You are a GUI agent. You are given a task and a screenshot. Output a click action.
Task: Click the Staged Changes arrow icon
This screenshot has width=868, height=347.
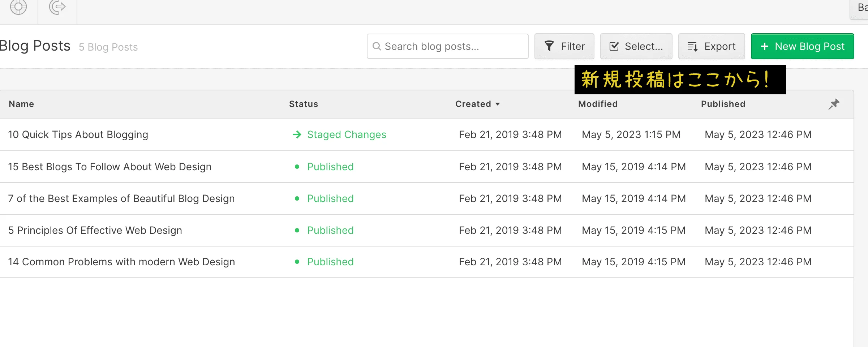click(x=297, y=135)
